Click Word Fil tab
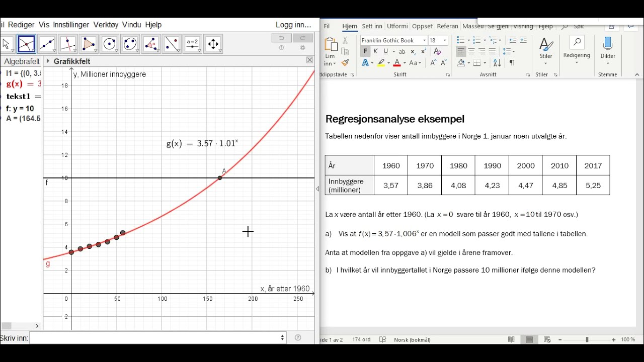This screenshot has width=644, height=362. pos(327,27)
